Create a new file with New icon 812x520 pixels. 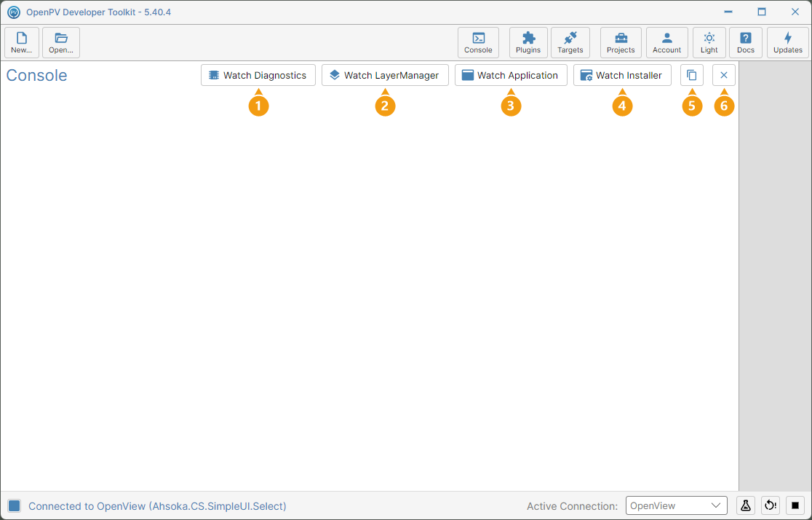(x=22, y=42)
